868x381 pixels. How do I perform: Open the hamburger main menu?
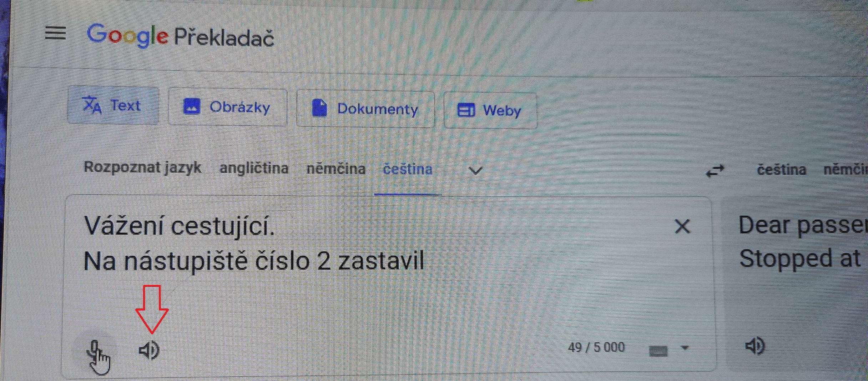click(x=56, y=32)
